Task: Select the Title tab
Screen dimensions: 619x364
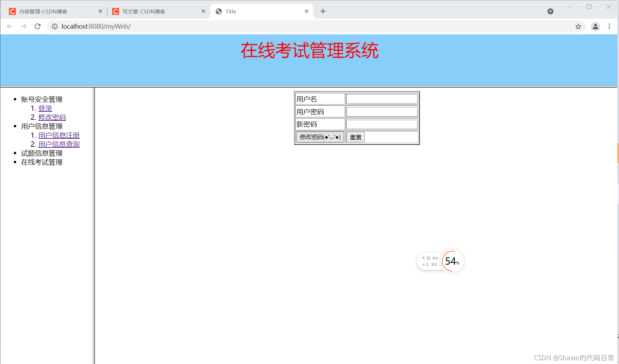Action: 261,11
